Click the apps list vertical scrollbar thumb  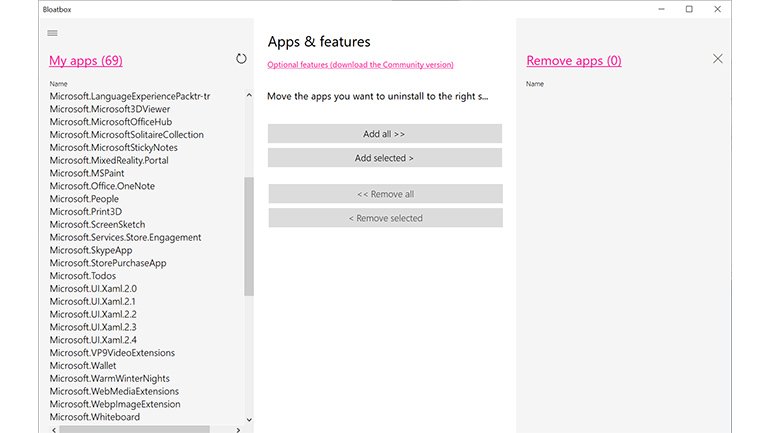click(x=249, y=235)
